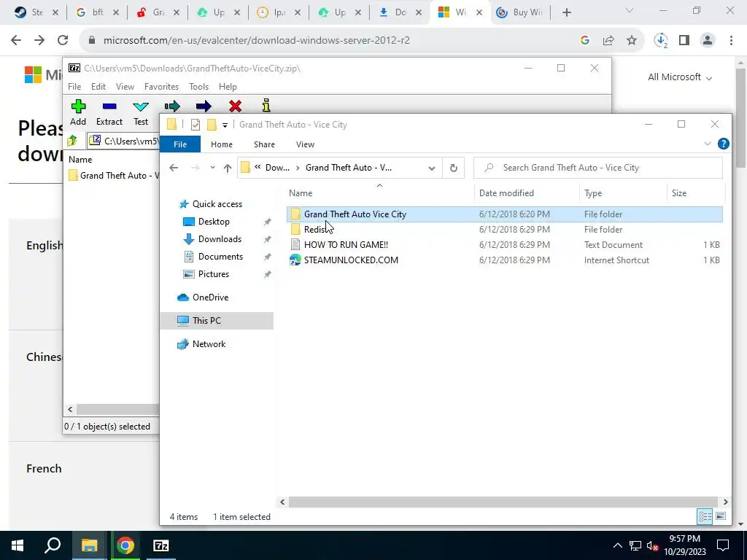Click 7-Zip up-one-level folder icon
The width and height of the screenshot is (747, 560).
[72, 141]
